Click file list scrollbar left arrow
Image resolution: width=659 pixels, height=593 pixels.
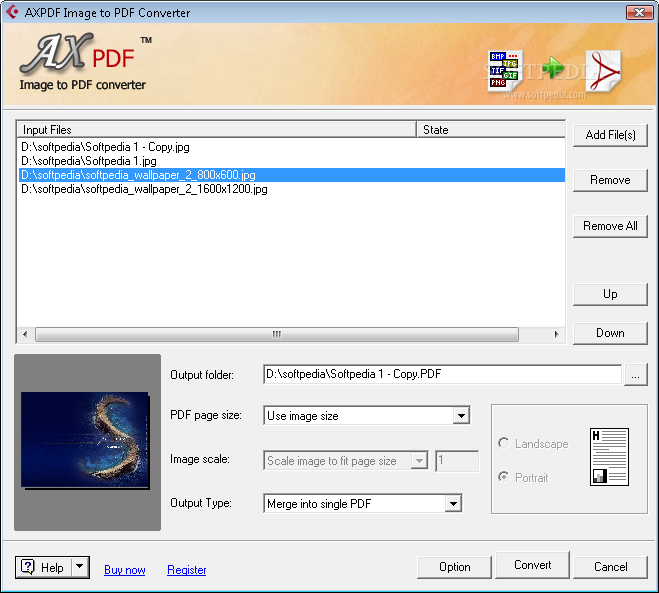tap(26, 335)
